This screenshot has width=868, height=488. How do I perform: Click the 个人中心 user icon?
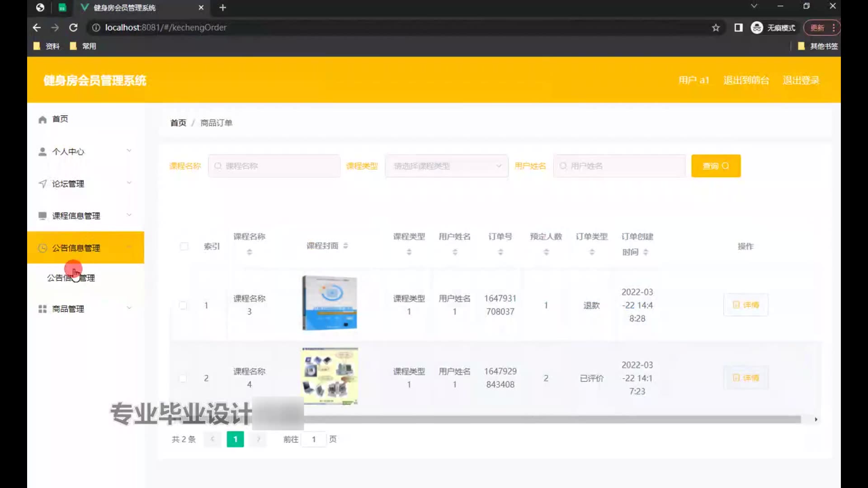click(42, 151)
